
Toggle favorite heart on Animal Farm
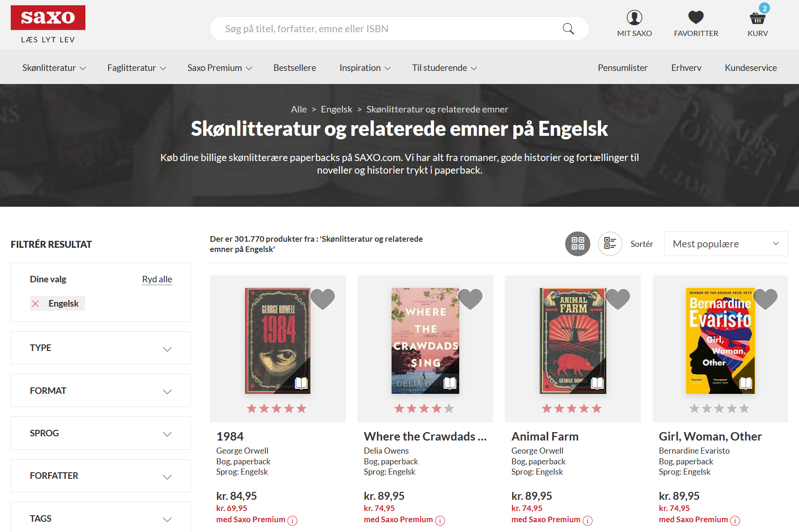(617, 299)
